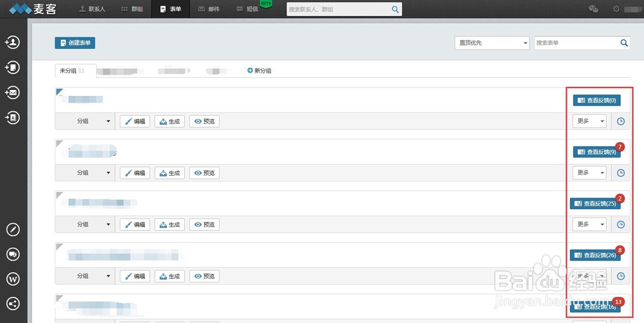Toggle pin corner on 查看反馈(25) form

(59, 194)
